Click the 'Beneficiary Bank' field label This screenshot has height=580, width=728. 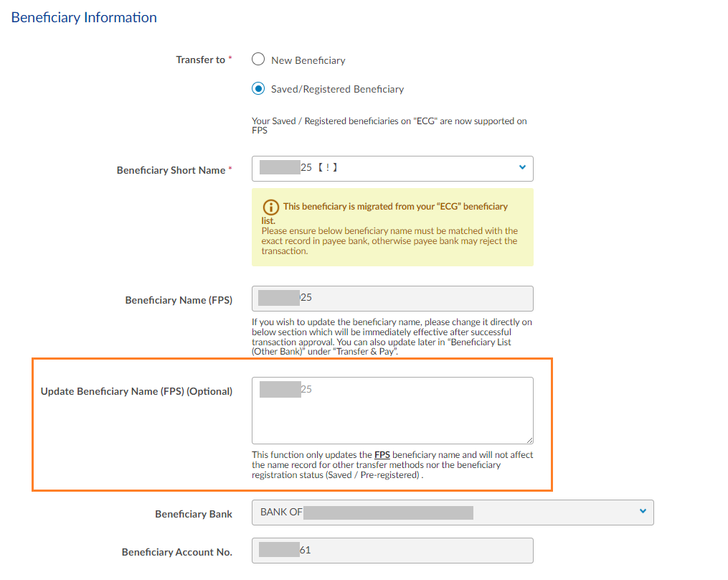[194, 514]
